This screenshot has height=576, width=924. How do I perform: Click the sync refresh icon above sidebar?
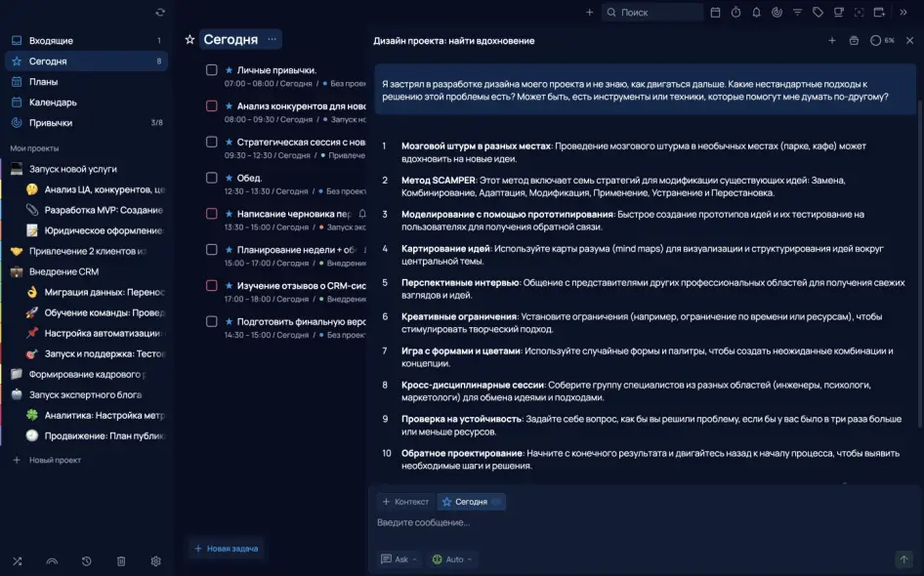(x=160, y=12)
